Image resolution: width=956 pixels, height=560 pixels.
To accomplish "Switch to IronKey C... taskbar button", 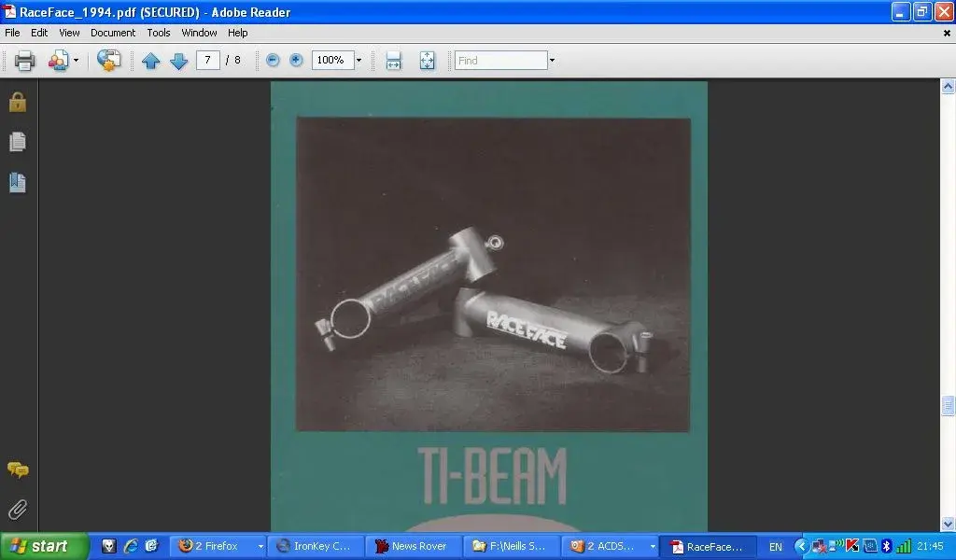I will pyautogui.click(x=316, y=546).
